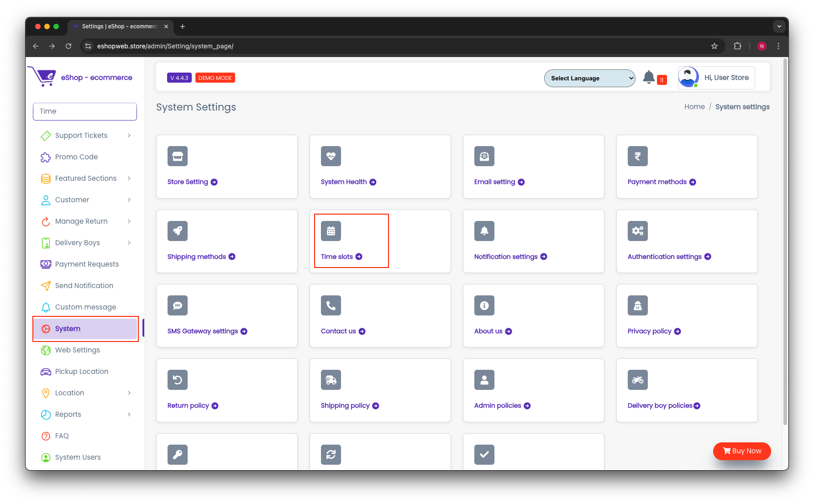The image size is (814, 504).
Task: Click the Time slots calendar icon
Action: point(331,231)
